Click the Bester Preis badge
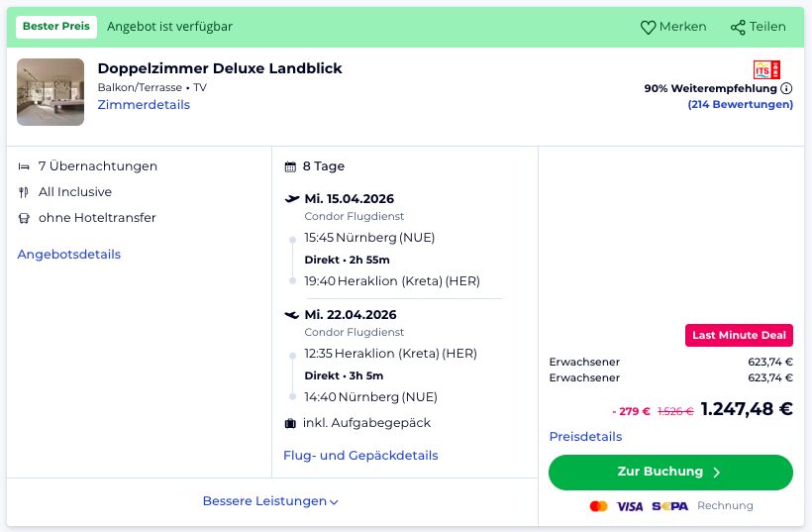The height and width of the screenshot is (532, 812). pos(56,27)
